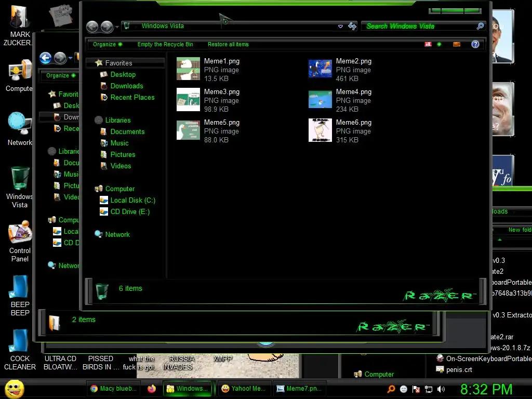
Task: Open Organize menu in the rear explorer window
Action: [60, 75]
